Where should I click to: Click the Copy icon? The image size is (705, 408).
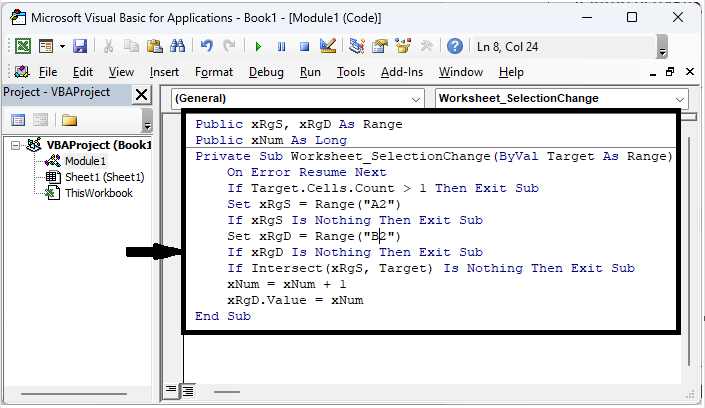point(131,46)
